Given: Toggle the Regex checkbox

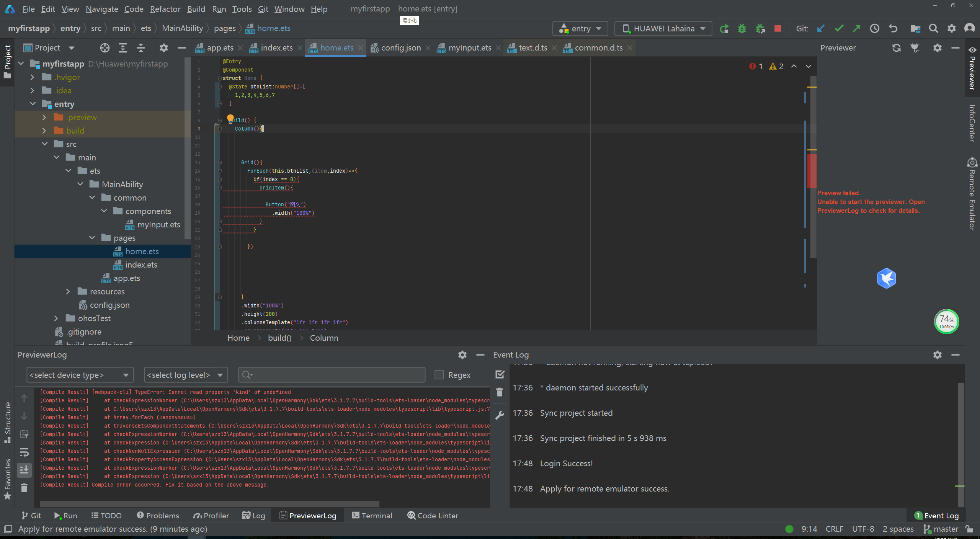Looking at the screenshot, I should (x=439, y=375).
